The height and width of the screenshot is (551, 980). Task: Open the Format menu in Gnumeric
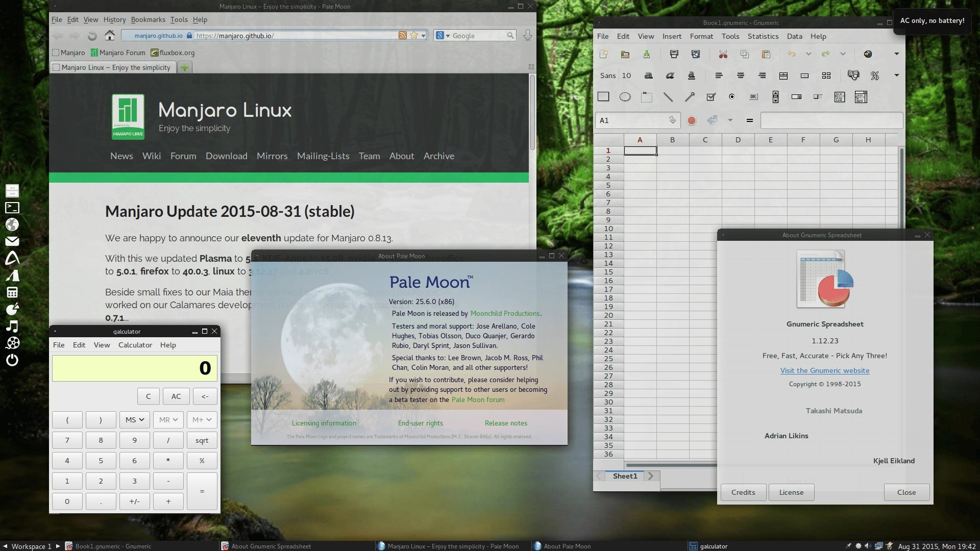(701, 36)
